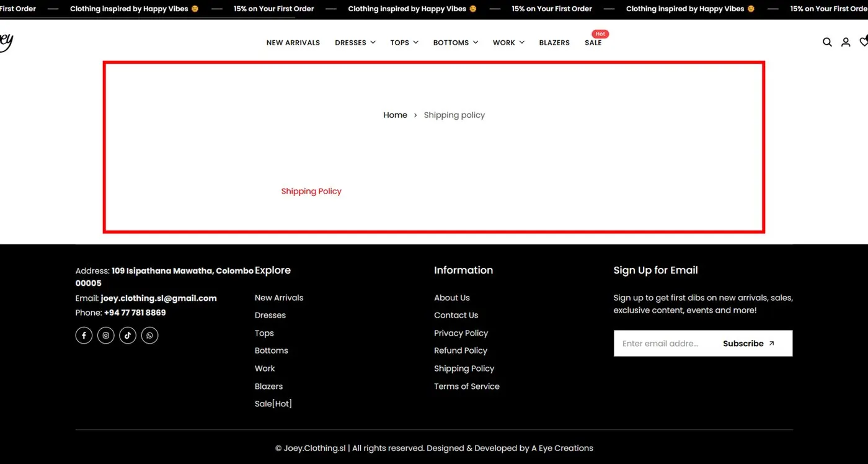
Task: Open Blazers in Explore footer list
Action: coord(269,386)
